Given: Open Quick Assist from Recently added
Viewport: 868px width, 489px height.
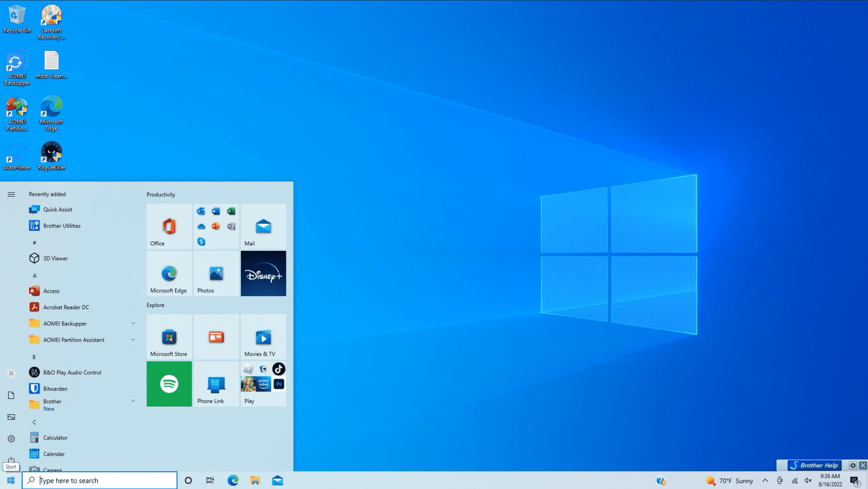Looking at the screenshot, I should tap(82, 209).
